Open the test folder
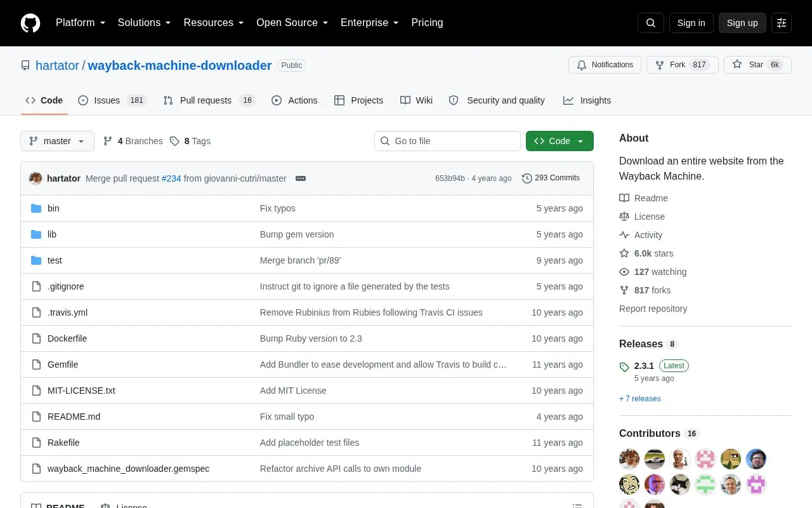This screenshot has height=508, width=812. tap(55, 260)
